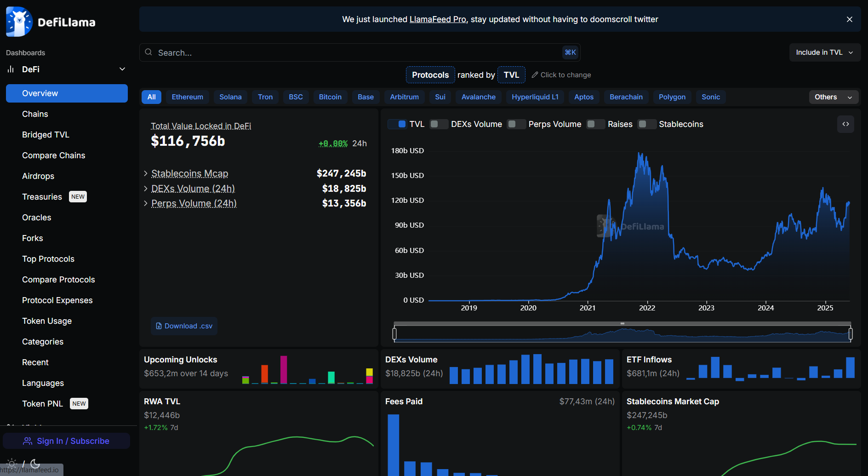Expand DEXs Volume (24h) details
Image resolution: width=868 pixels, height=476 pixels.
(x=146, y=189)
